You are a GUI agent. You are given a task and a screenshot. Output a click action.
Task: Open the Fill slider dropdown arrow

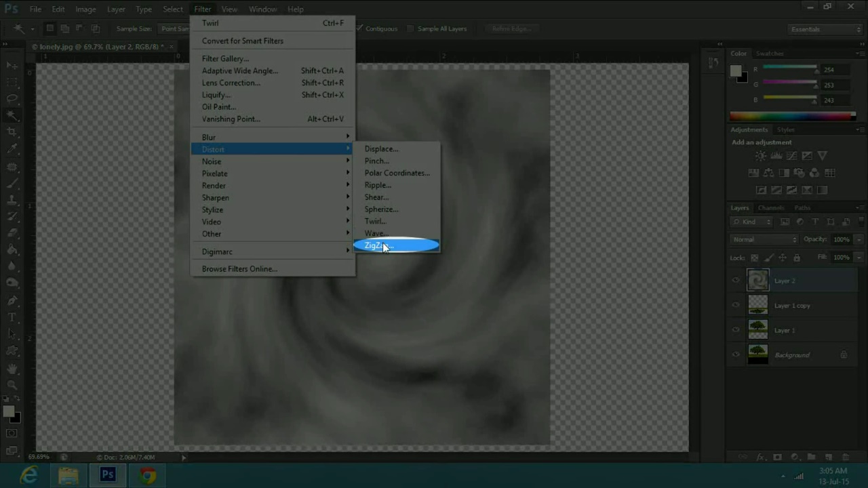tap(858, 258)
